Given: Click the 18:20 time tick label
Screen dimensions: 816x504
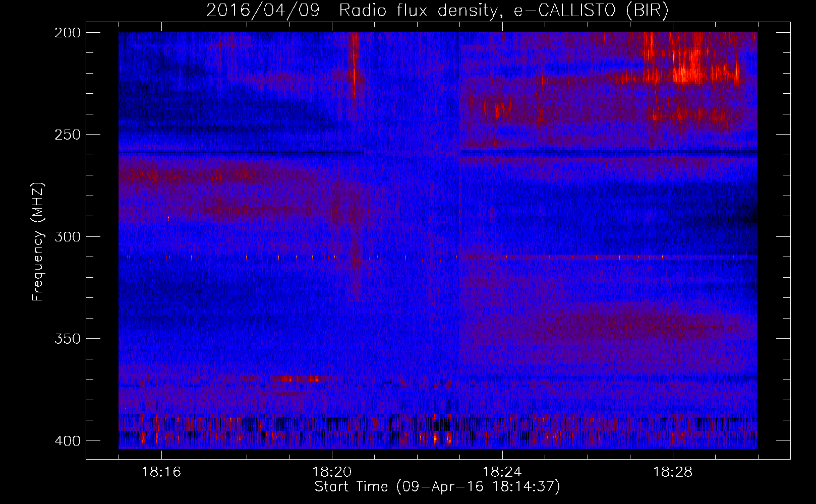Looking at the screenshot, I should click(332, 472).
